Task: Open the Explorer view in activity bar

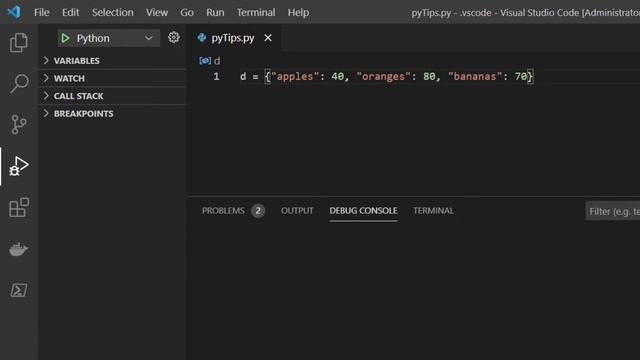Action: pyautogui.click(x=19, y=42)
